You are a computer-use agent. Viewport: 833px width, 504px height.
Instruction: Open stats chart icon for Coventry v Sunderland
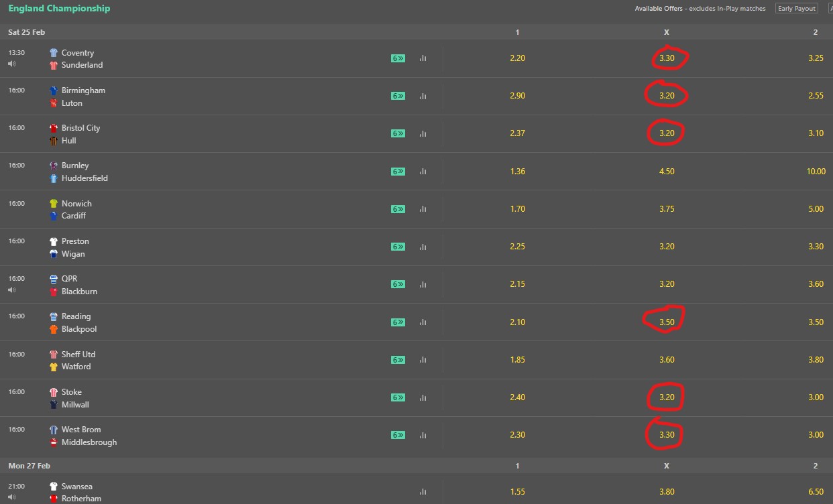click(x=423, y=58)
